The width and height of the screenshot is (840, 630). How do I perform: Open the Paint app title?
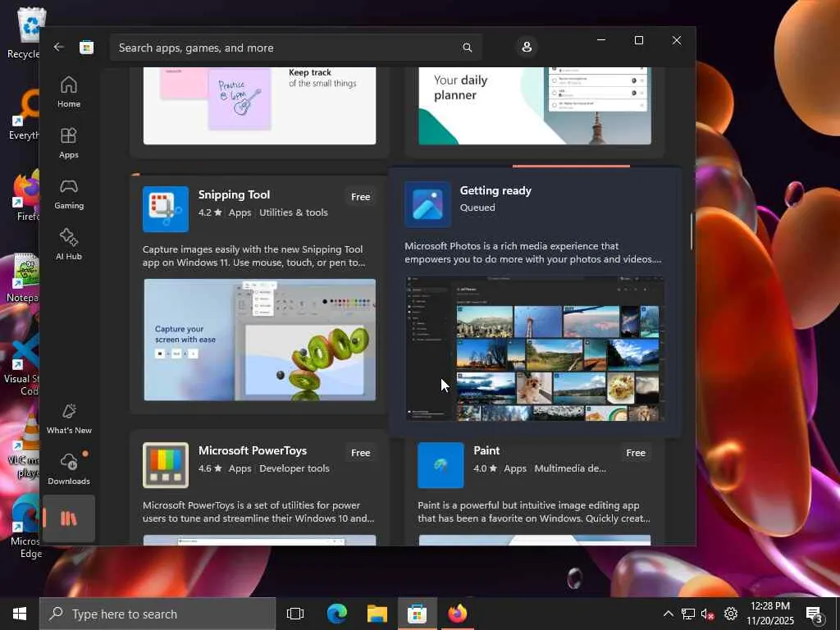486,450
